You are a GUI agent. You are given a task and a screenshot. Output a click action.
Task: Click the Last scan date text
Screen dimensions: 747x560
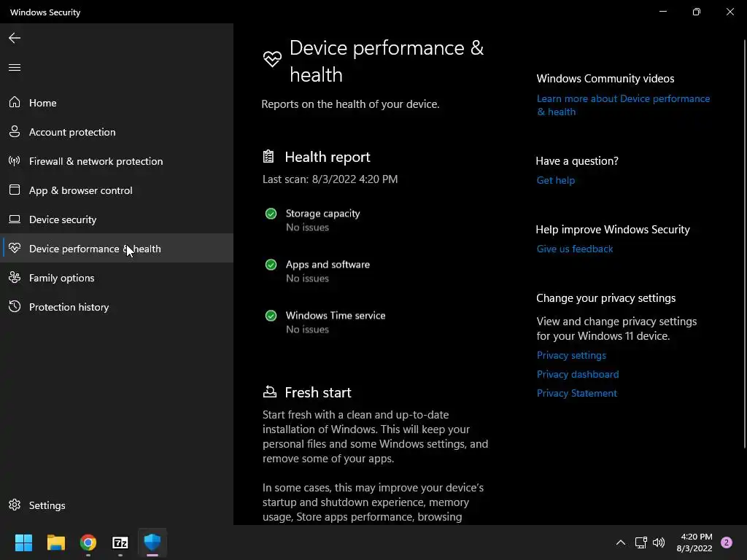click(330, 179)
